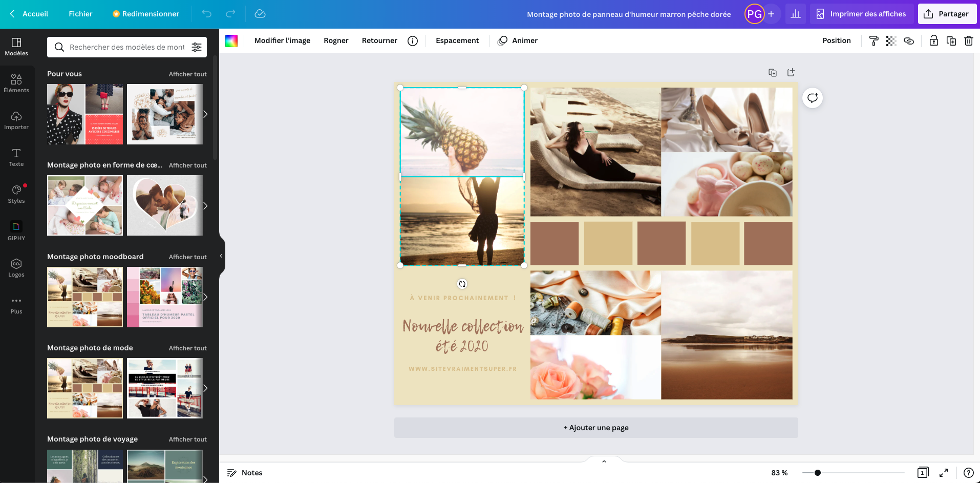The image size is (980, 483).
Task: Expand Montage photo de mode row chevron
Action: click(x=205, y=388)
